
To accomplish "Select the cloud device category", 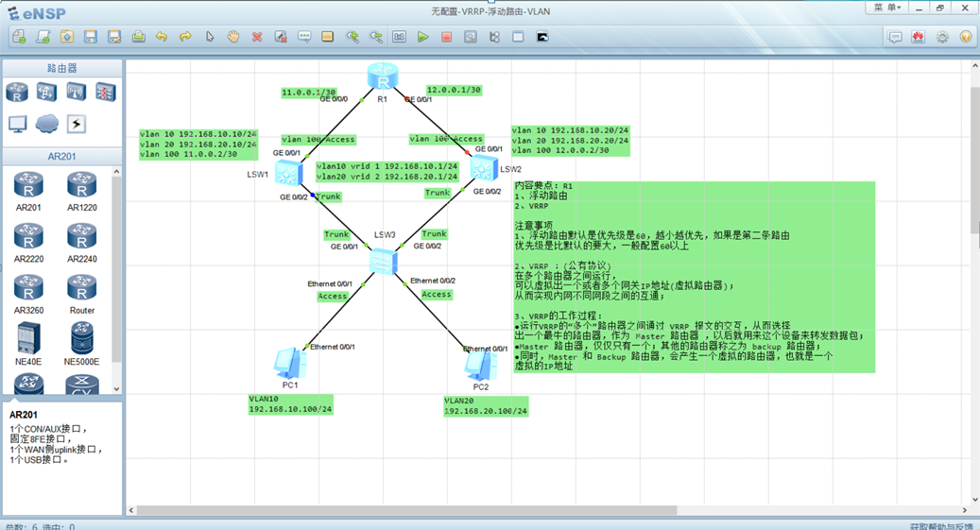I will [x=47, y=124].
